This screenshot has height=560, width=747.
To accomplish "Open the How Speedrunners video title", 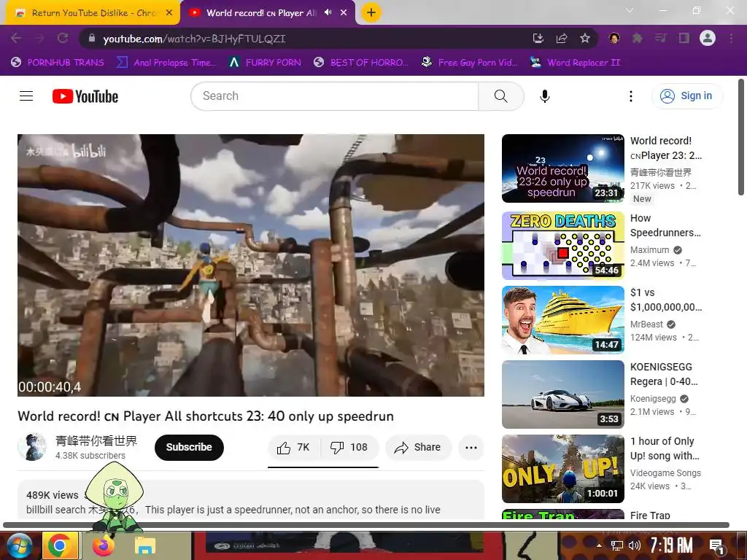I will pyautogui.click(x=665, y=225).
